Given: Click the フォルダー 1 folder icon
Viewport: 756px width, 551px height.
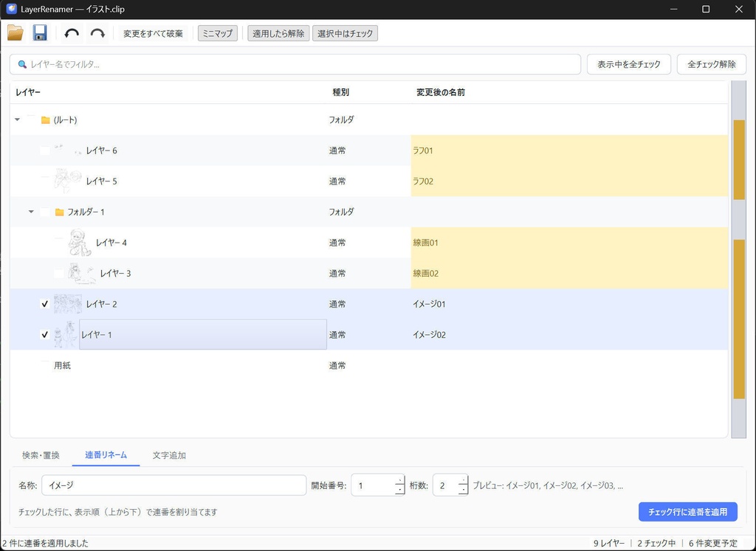Looking at the screenshot, I should pos(59,212).
